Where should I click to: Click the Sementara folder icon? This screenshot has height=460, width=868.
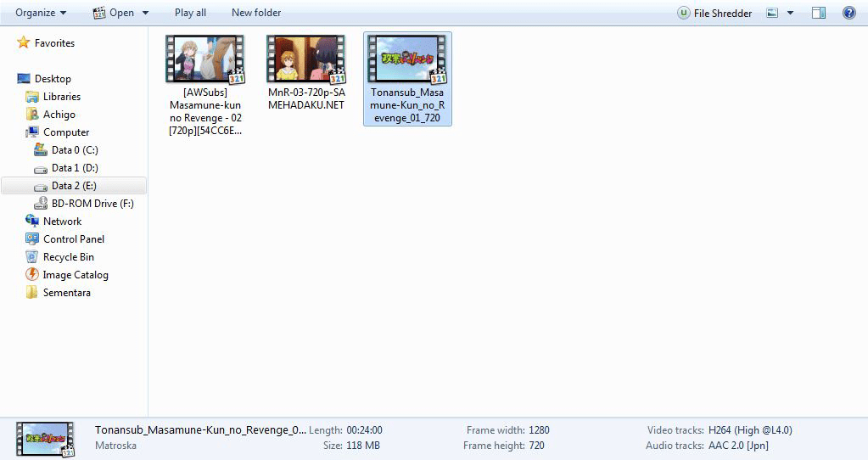click(32, 292)
